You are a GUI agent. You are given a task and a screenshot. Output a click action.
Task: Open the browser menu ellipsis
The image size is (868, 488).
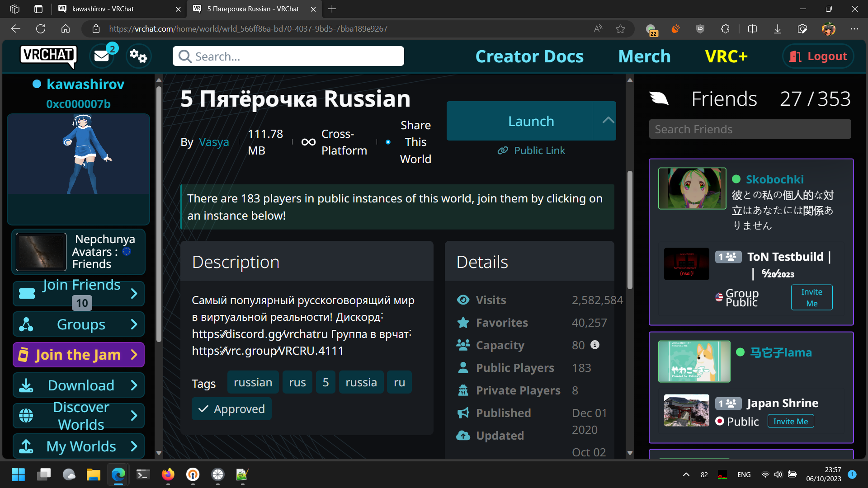[x=854, y=29]
